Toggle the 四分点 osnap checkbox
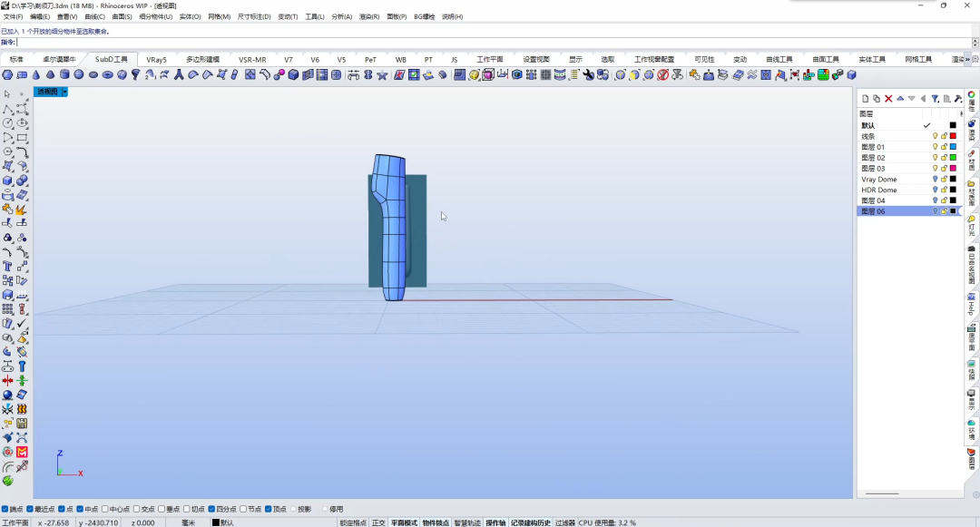The height and width of the screenshot is (527, 980). click(211, 509)
